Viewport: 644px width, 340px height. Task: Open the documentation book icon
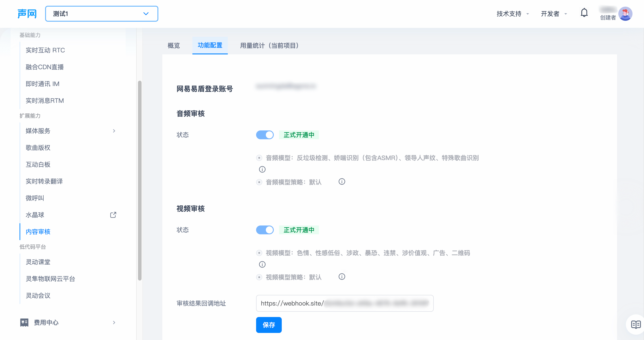[x=636, y=324]
